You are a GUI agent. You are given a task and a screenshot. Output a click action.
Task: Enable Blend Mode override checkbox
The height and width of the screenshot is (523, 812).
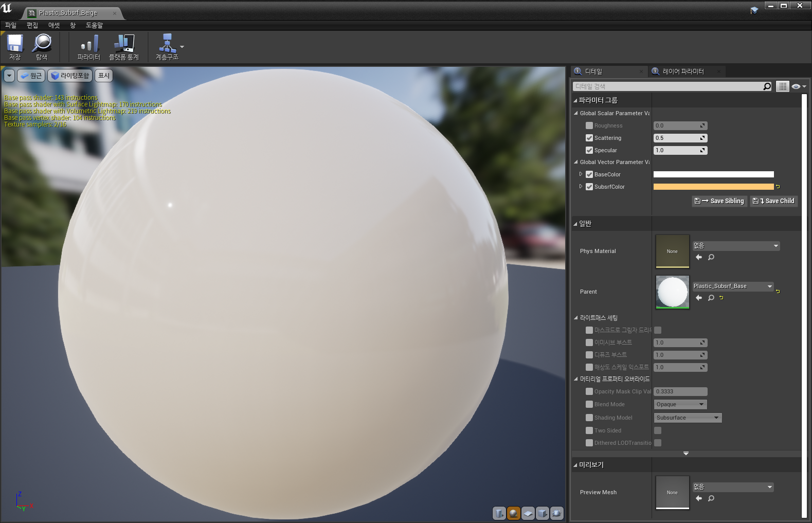pos(589,404)
